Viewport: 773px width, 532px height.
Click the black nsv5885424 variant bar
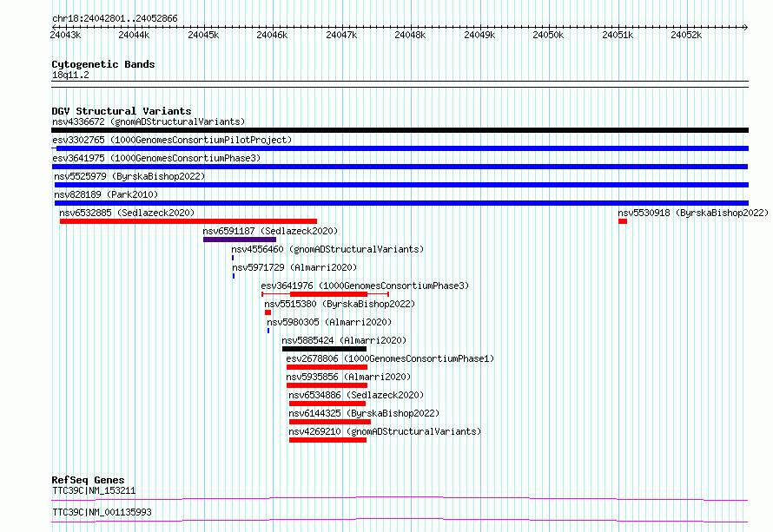tap(324, 349)
